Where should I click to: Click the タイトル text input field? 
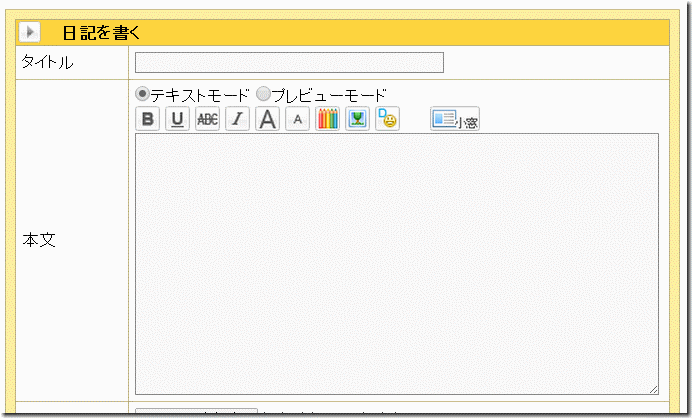[288, 63]
